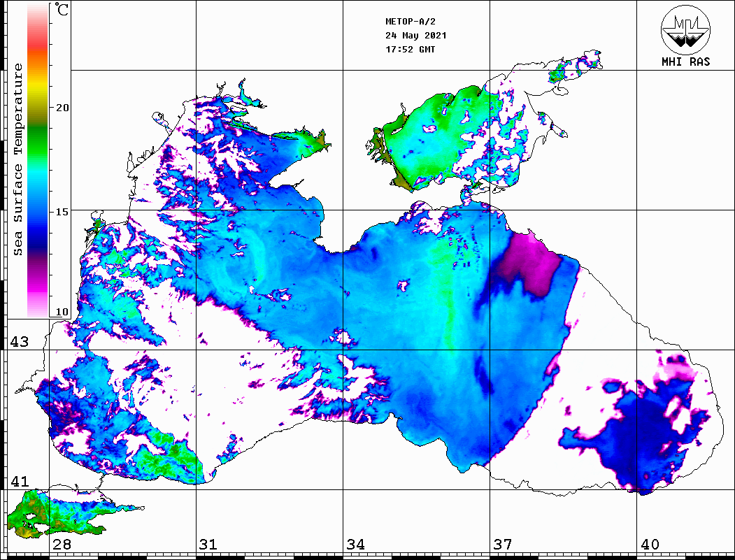The width and height of the screenshot is (735, 560).
Task: Click the °C unit label
Action: click(x=62, y=9)
